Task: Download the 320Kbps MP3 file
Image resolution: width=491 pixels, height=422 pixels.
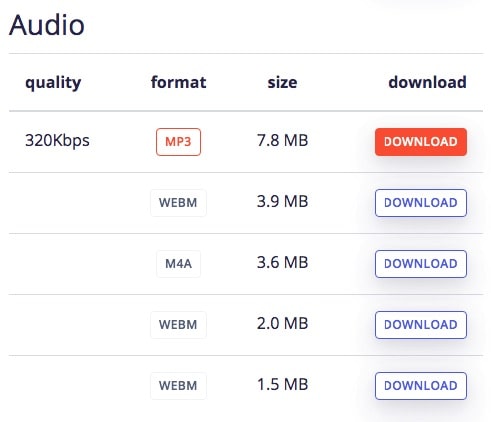Action: pyautogui.click(x=421, y=142)
